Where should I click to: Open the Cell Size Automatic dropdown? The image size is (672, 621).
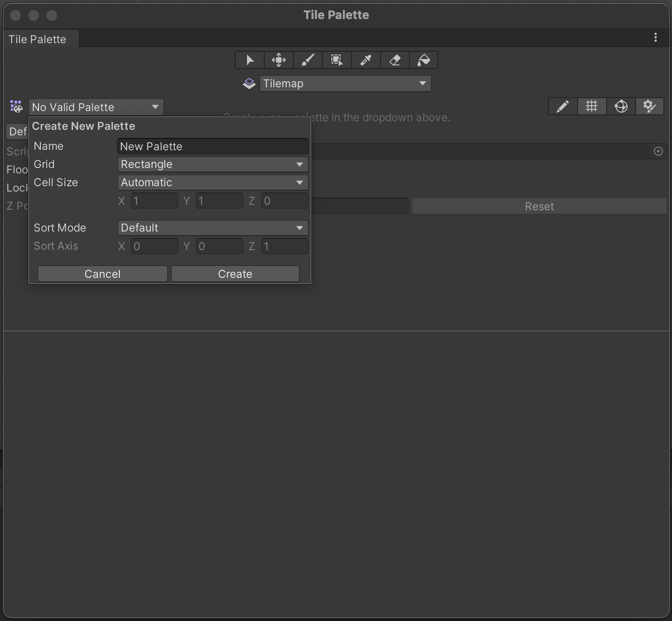click(x=212, y=182)
